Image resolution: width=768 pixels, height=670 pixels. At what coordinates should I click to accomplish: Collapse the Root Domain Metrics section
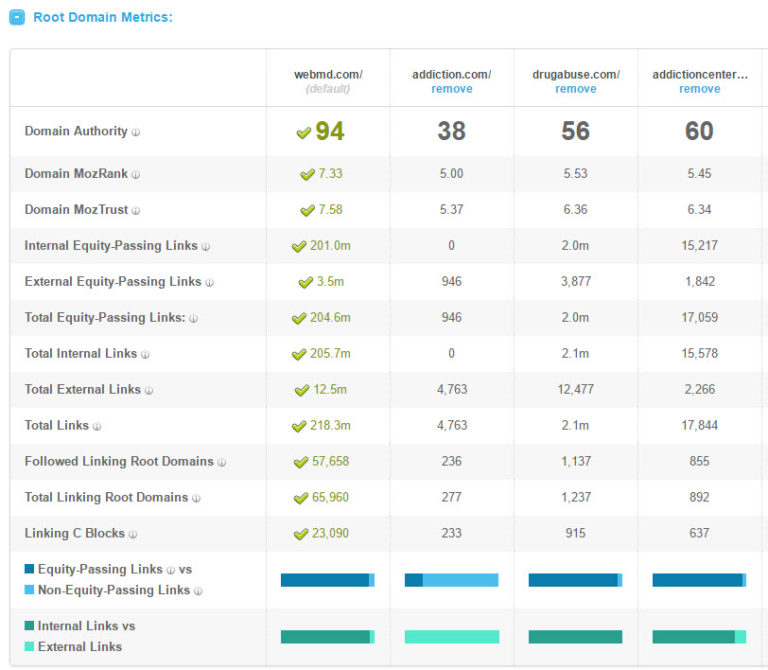click(17, 18)
